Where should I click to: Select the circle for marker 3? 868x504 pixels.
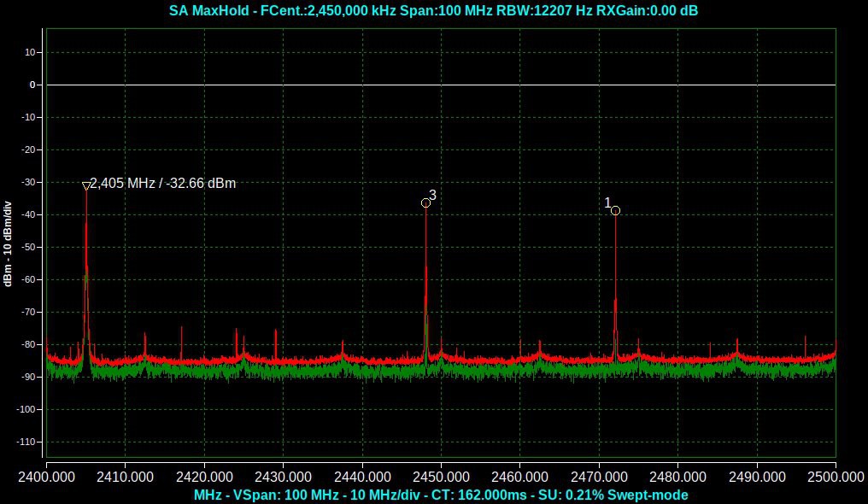[x=425, y=203]
